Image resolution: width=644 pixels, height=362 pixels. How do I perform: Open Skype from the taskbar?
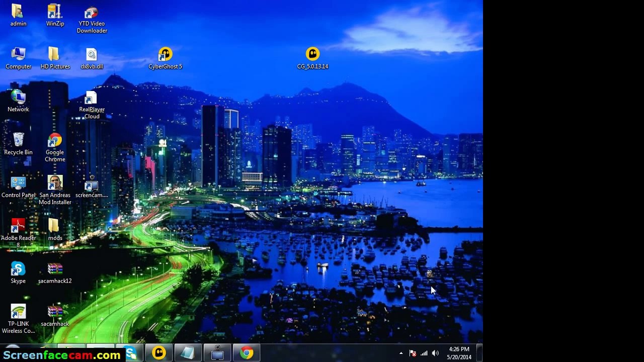click(x=131, y=353)
